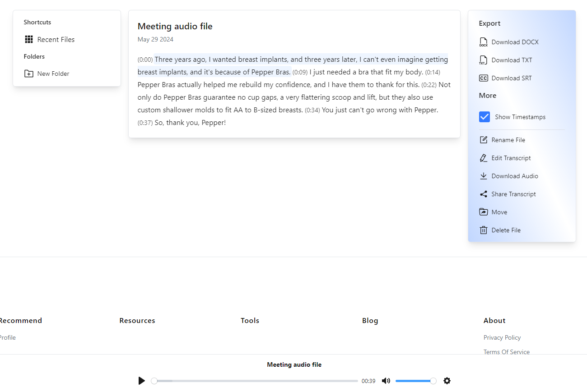Image resolution: width=587 pixels, height=392 pixels.
Task: Click the 00:39 duration label
Action: coord(368,381)
